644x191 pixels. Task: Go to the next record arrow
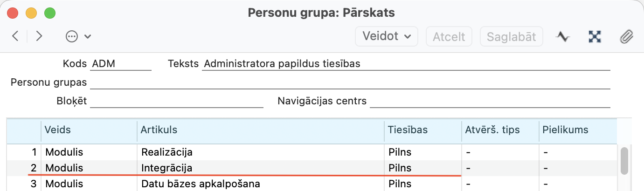(39, 36)
